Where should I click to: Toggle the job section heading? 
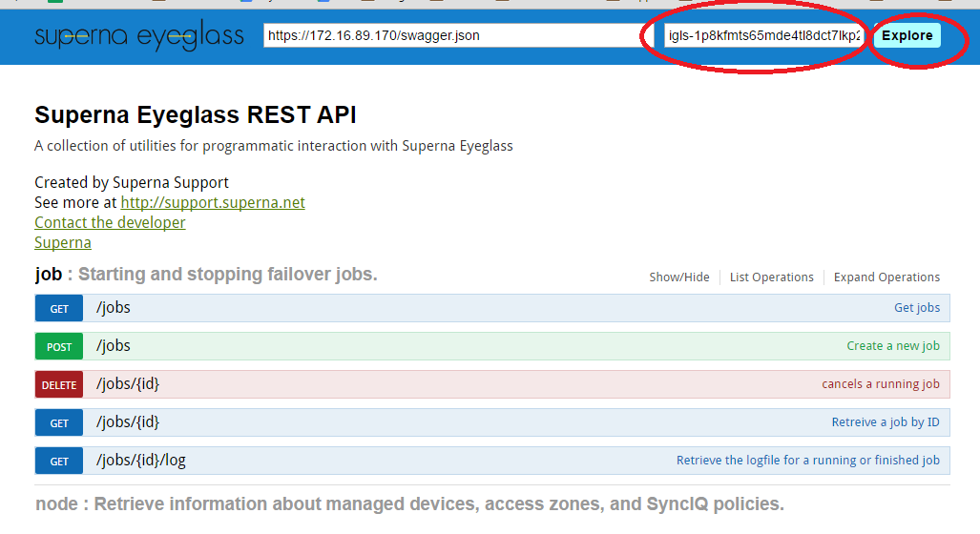pyautogui.click(x=206, y=275)
